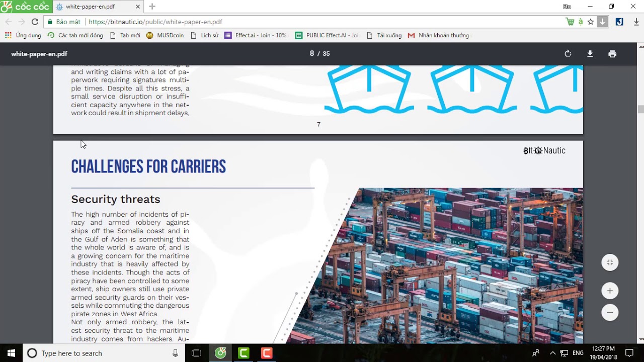Open the Tab mới bookmark
Viewport: 644px width, 362px height.
[125, 35]
